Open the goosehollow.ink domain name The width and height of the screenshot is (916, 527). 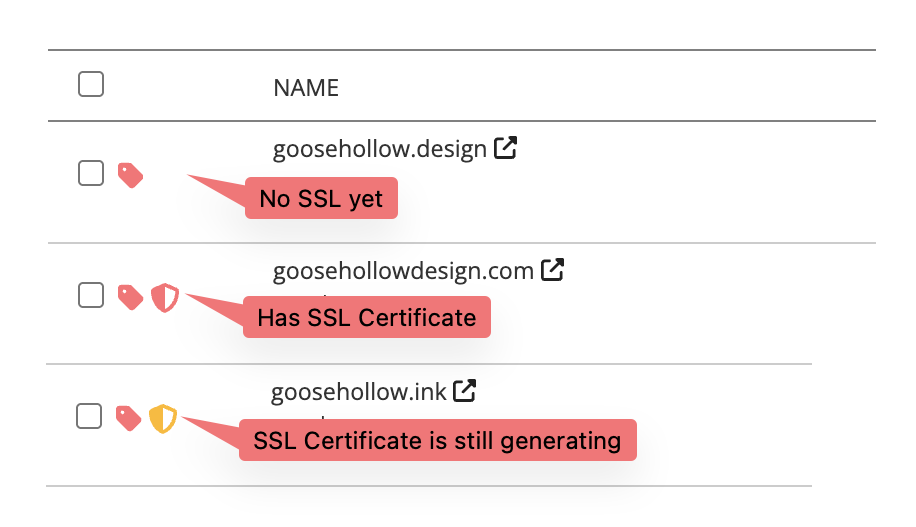coord(358,392)
